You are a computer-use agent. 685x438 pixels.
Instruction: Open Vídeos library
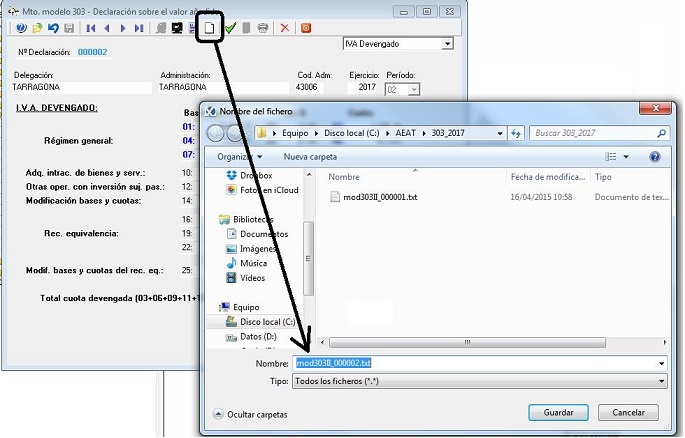point(246,278)
